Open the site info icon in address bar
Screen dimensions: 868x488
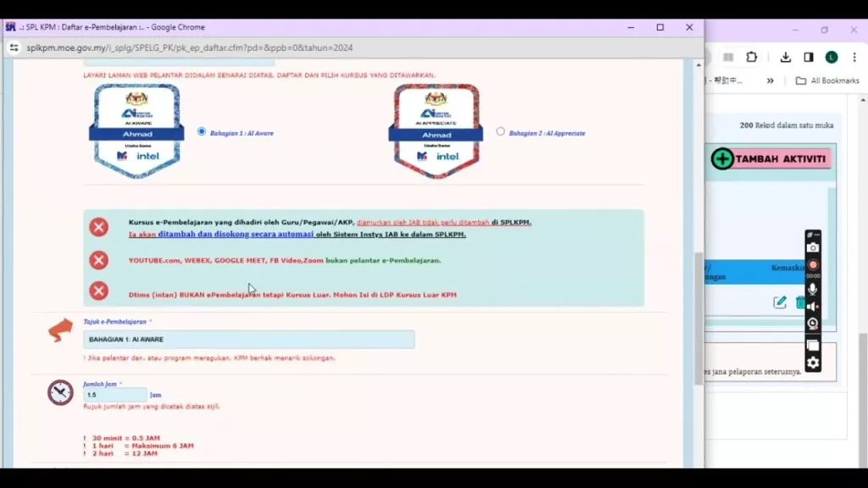pos(14,47)
